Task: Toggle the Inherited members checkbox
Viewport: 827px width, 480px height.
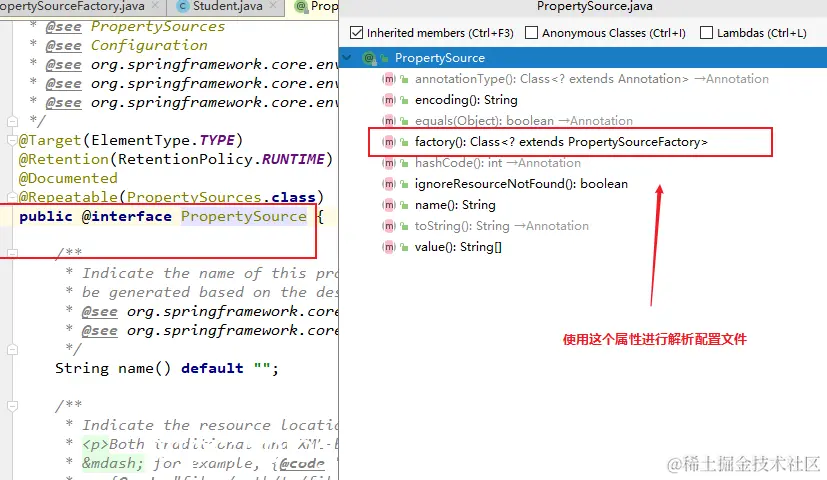Action: [357, 33]
